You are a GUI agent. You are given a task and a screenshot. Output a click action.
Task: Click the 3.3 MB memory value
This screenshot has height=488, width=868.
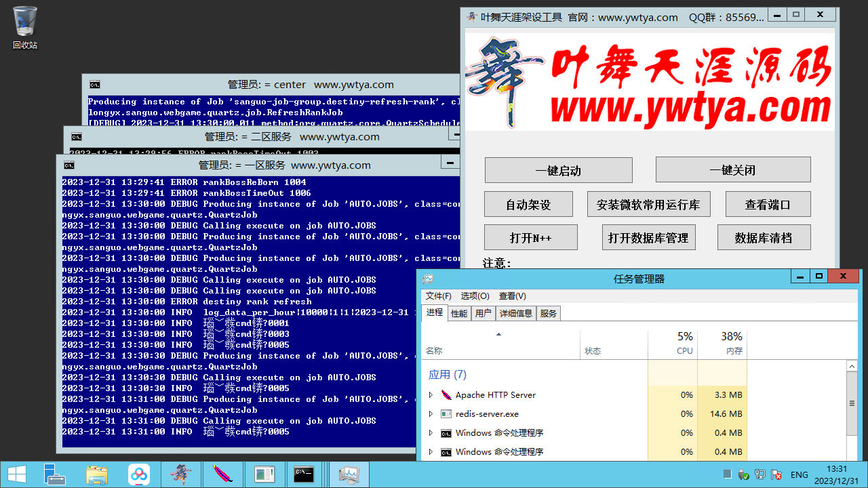coord(728,394)
